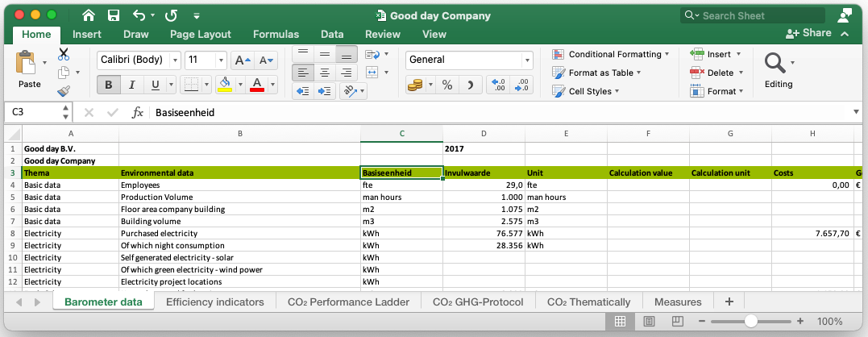Switch to CO₂ GHG-Protocol sheet
The width and height of the screenshot is (868, 337).
[478, 302]
